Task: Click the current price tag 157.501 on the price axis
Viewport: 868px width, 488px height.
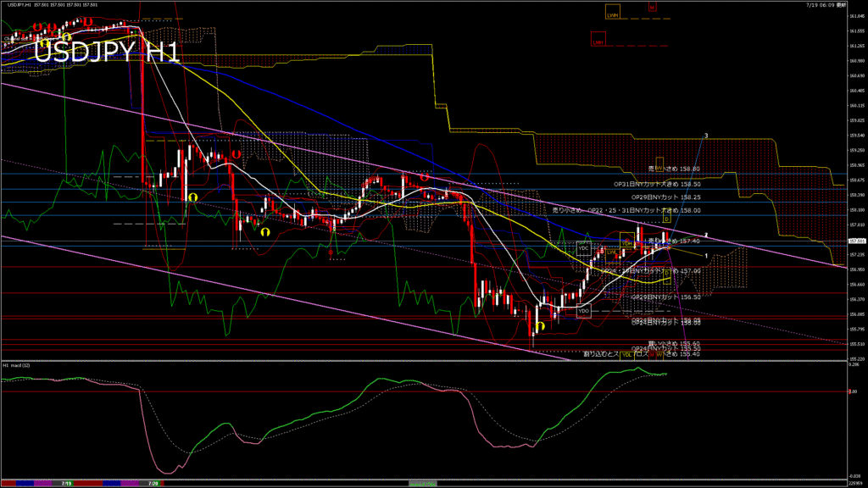Action: (x=855, y=241)
